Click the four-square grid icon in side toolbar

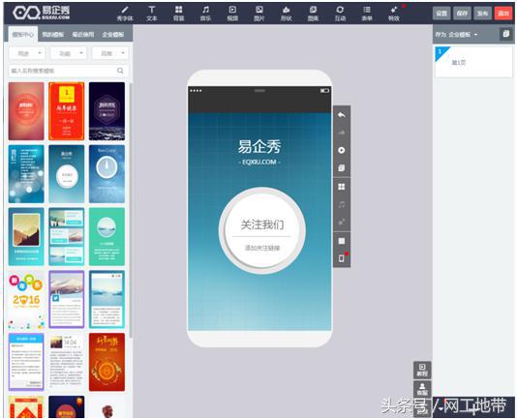[x=342, y=187]
